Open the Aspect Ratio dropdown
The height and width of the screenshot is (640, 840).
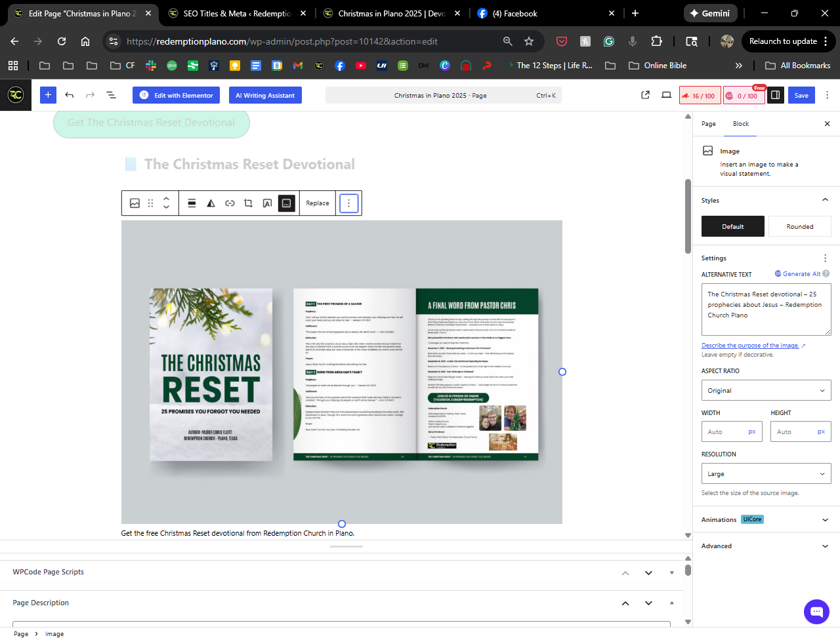(766, 390)
